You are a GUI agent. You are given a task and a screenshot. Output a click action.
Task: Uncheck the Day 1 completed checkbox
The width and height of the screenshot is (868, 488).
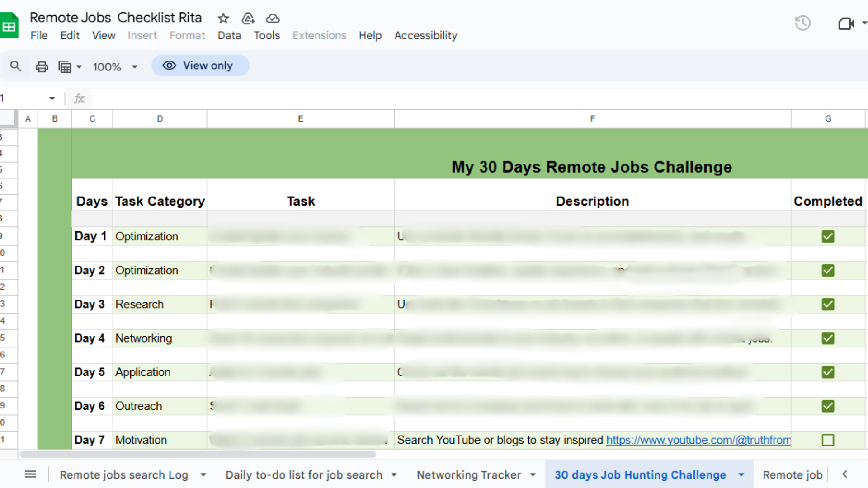click(x=828, y=236)
